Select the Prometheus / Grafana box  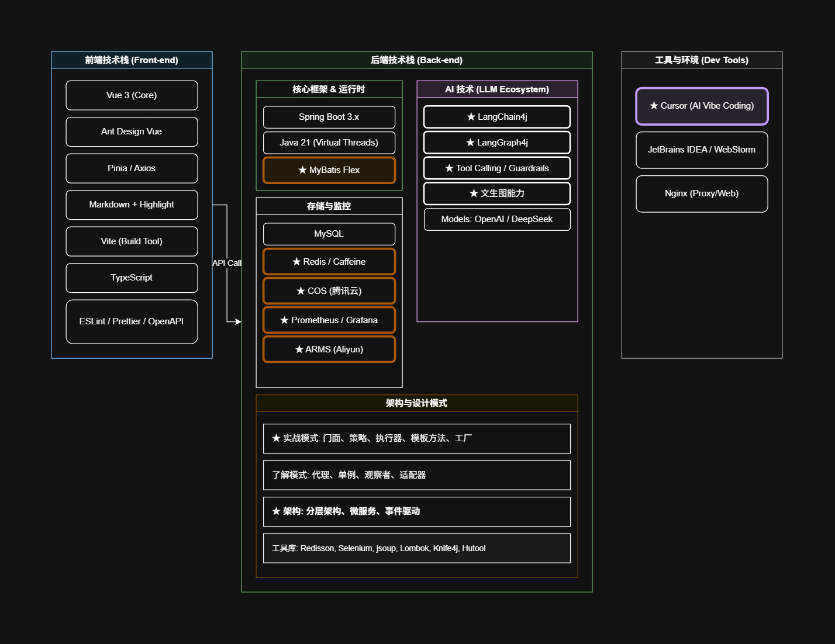(329, 320)
